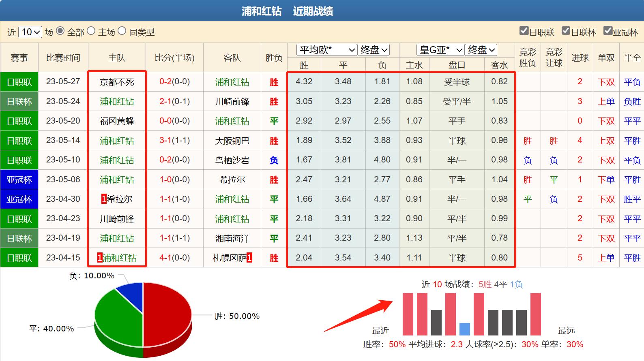Open the 福冈黄蜂 team link
644x361 pixels.
[117, 121]
